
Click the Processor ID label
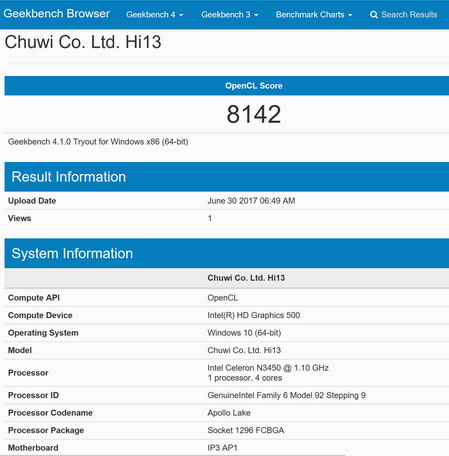(x=33, y=395)
